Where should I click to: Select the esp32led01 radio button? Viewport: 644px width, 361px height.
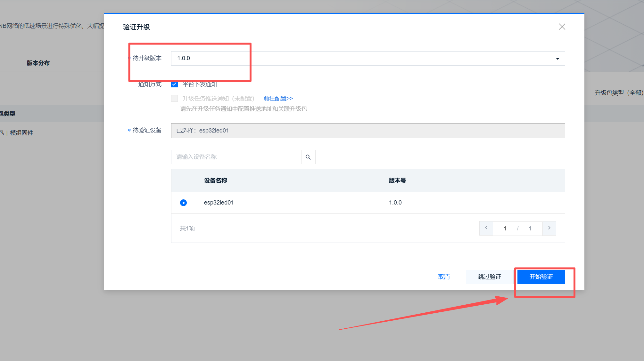pos(183,203)
